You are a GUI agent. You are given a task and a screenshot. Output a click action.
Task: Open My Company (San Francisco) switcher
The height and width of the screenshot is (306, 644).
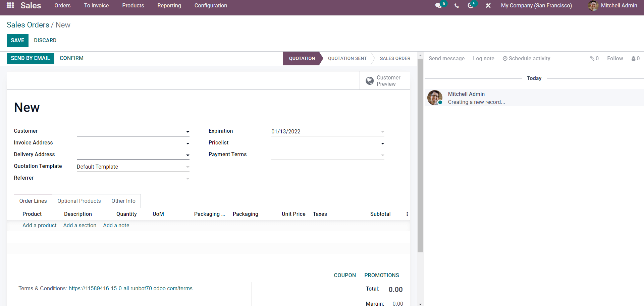tap(536, 6)
